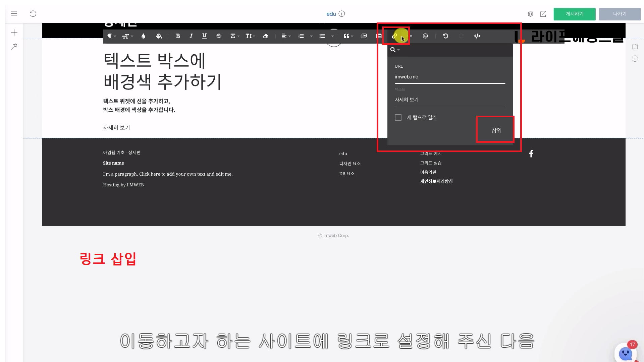Viewport: 644px width, 362px height.
Task: Click the URL input field
Action: coord(449,77)
